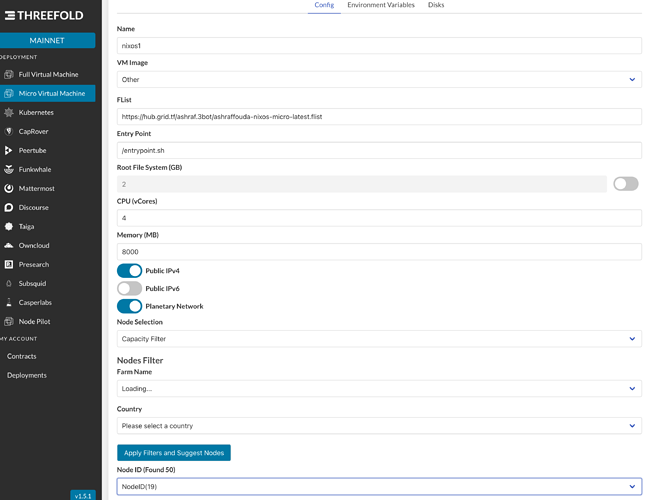645x500 pixels.
Task: Click the Casperlabs icon
Action: 9,302
